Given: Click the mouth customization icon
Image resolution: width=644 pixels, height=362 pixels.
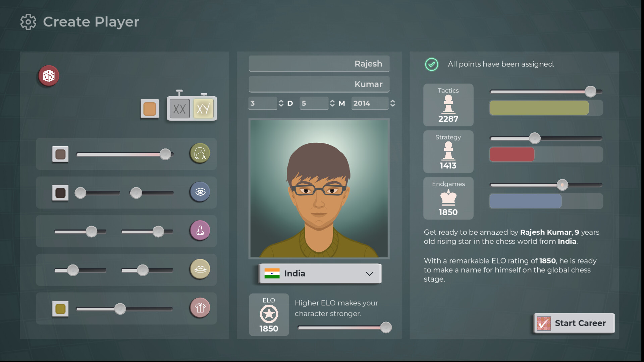Looking at the screenshot, I should [200, 269].
